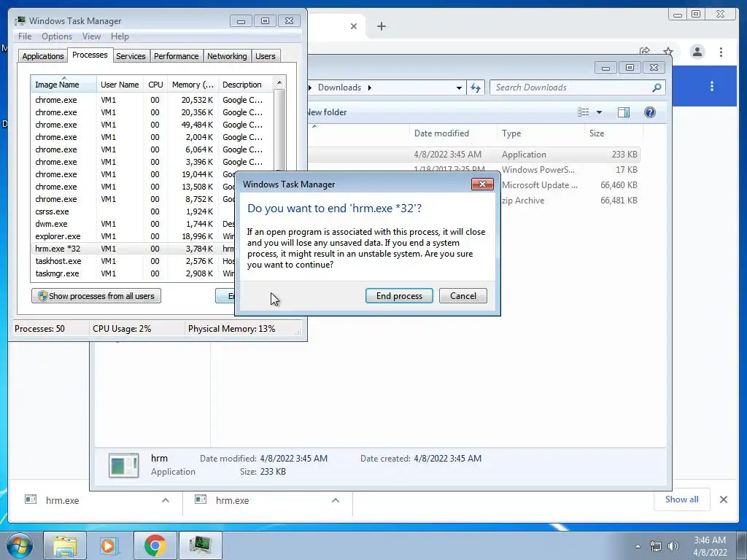Click Downloads in the Explorer address bar
747x560 pixels.
pyautogui.click(x=340, y=87)
